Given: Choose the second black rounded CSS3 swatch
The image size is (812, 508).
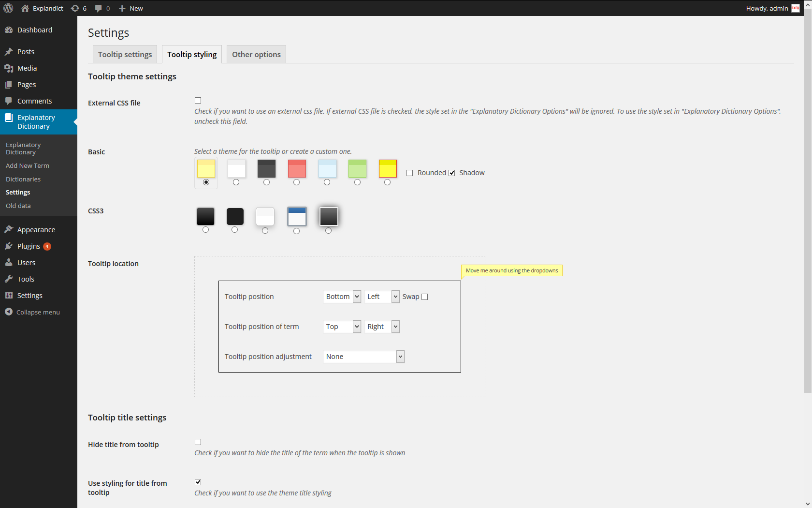Looking at the screenshot, I should point(235,216).
